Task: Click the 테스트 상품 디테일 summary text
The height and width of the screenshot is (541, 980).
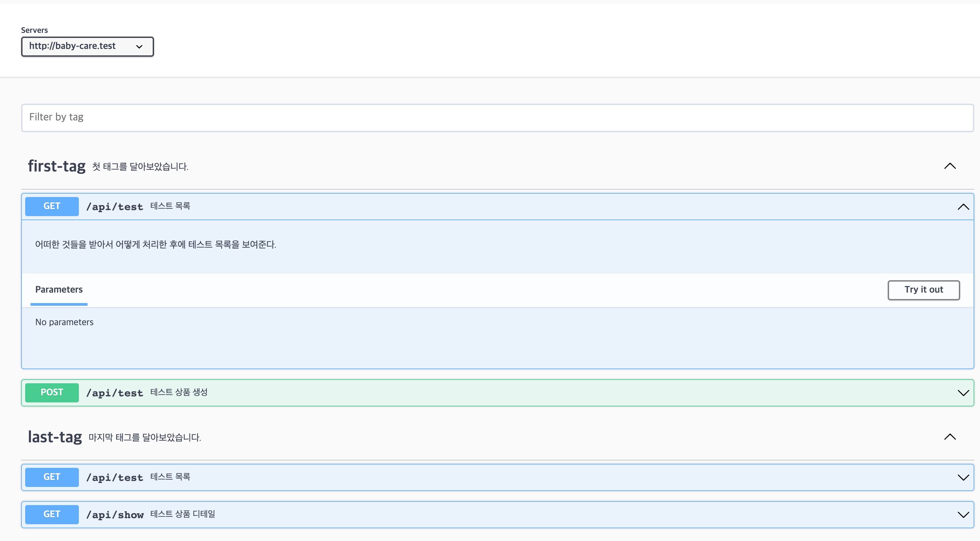Action: (x=183, y=514)
